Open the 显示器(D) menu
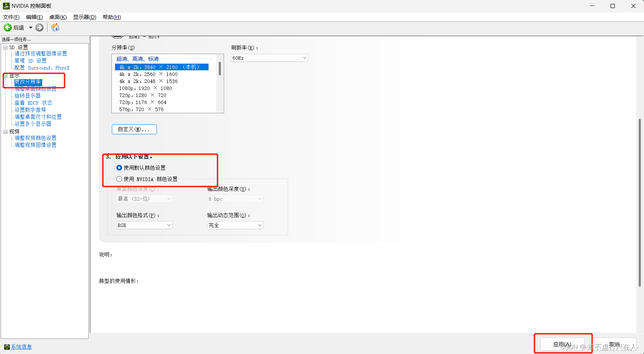 tap(85, 17)
